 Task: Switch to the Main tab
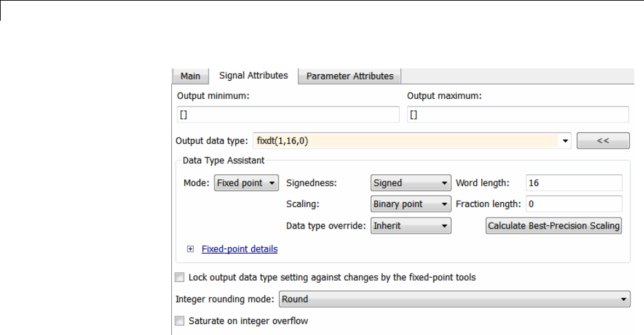coord(190,76)
